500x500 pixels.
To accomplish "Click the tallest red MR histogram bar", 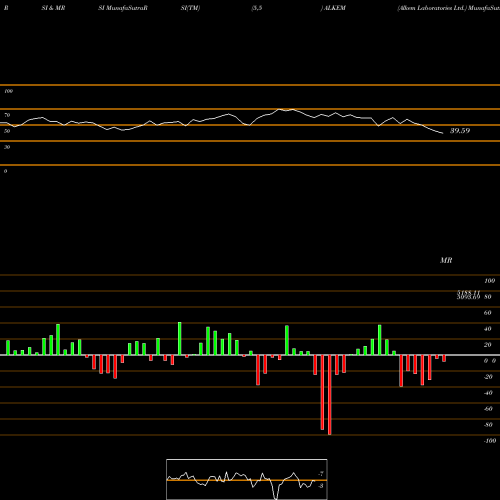I will (330, 395).
